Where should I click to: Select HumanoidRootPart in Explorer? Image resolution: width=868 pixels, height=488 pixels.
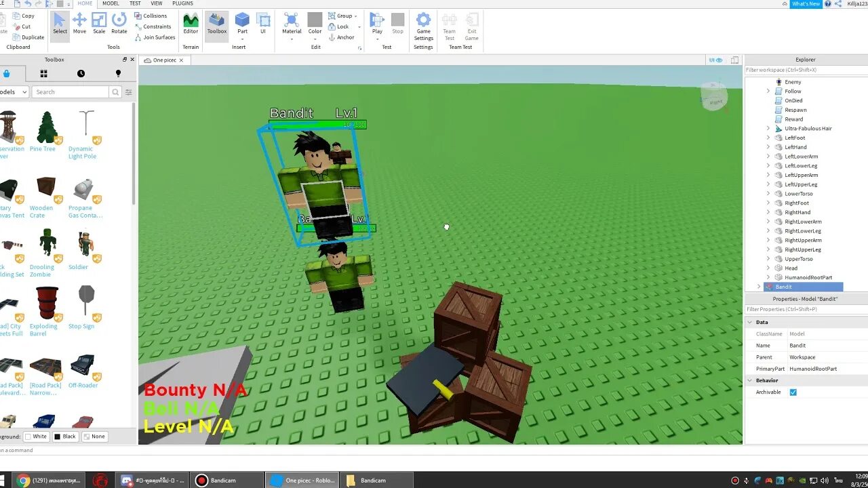click(808, 277)
